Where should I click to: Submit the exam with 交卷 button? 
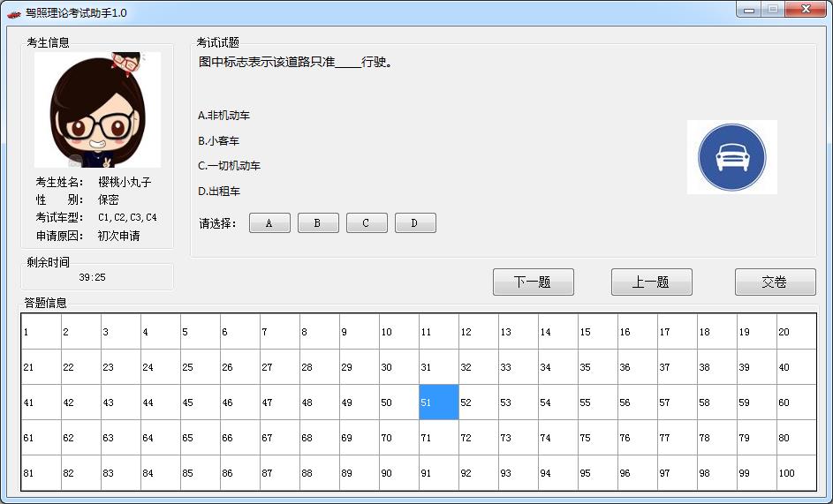point(775,282)
